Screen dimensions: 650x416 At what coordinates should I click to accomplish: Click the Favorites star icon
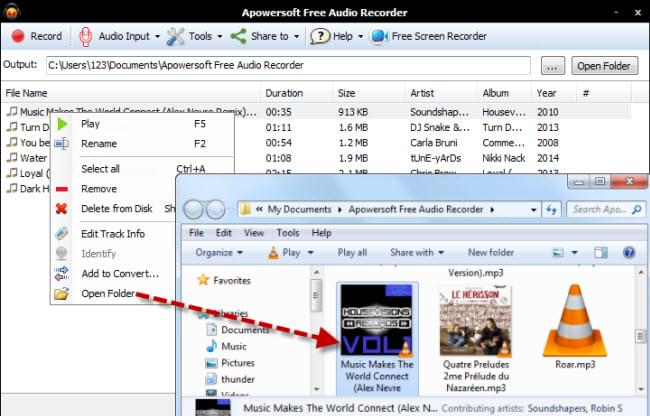pos(203,281)
